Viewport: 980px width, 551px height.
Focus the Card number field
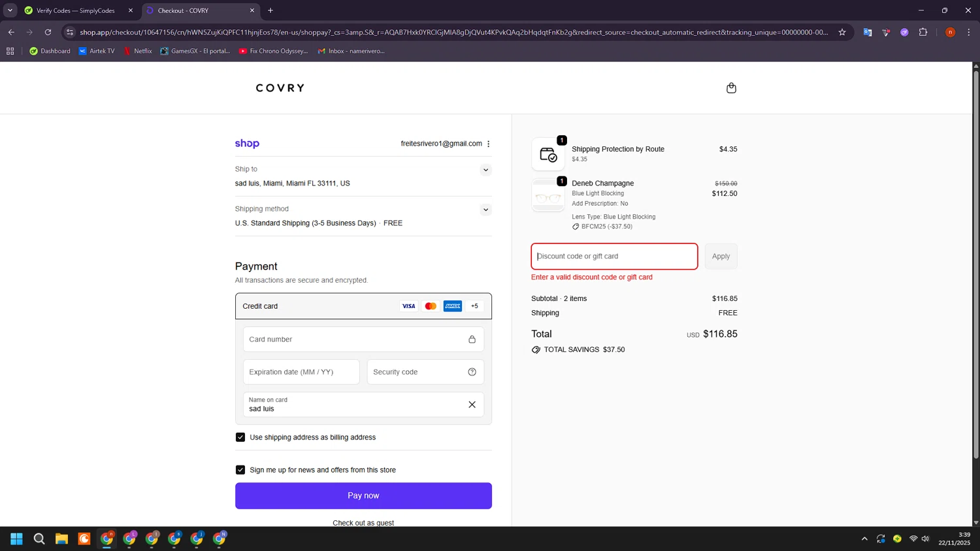pos(363,339)
